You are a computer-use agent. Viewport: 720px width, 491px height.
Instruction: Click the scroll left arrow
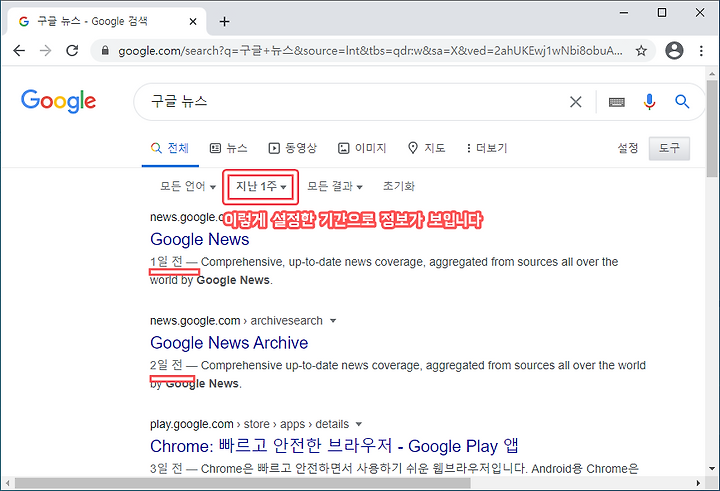click(x=7, y=483)
